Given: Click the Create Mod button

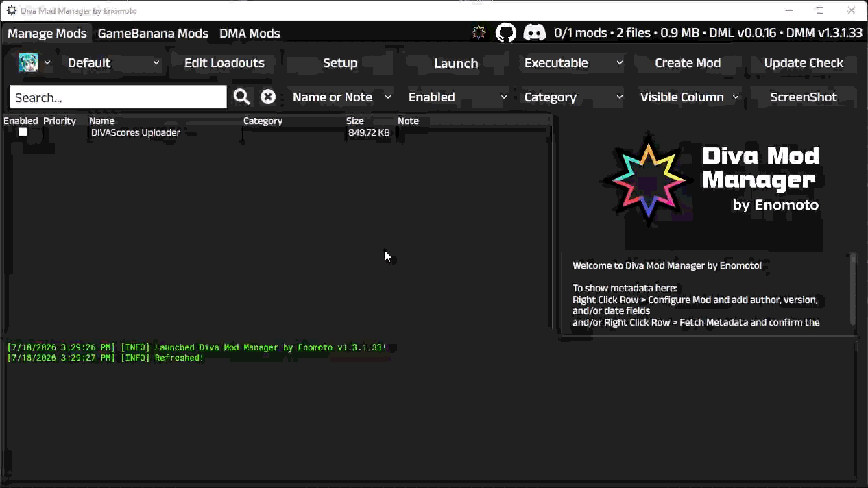Looking at the screenshot, I should click(688, 63).
